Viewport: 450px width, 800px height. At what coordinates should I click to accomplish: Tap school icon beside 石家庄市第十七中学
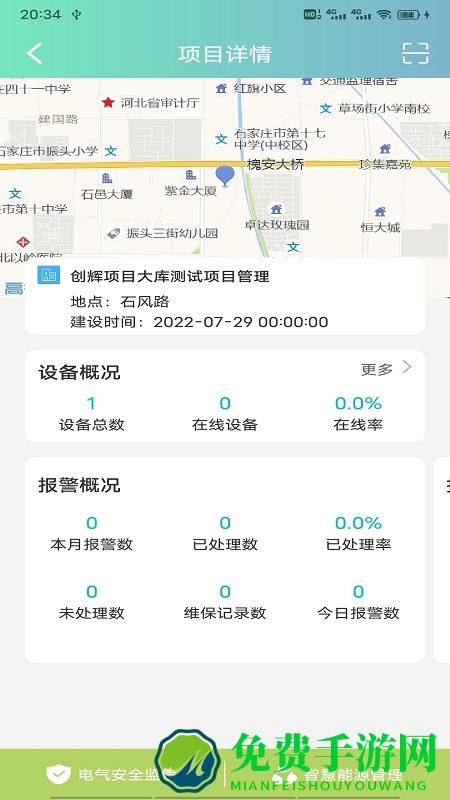tap(221, 139)
